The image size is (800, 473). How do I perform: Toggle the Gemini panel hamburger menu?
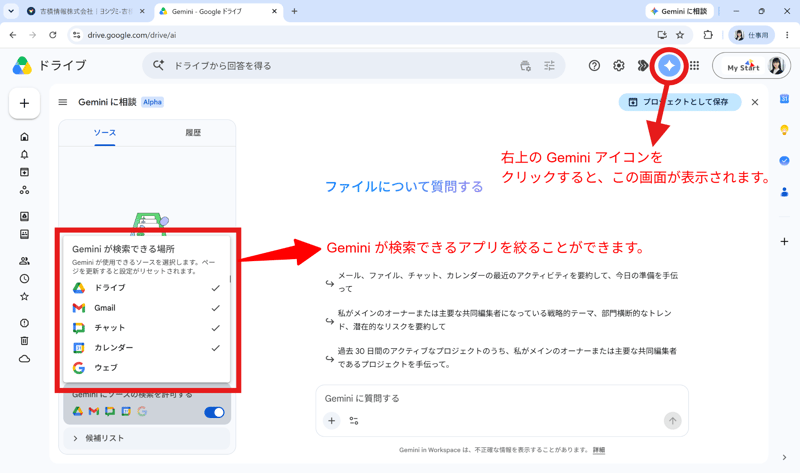(63, 102)
